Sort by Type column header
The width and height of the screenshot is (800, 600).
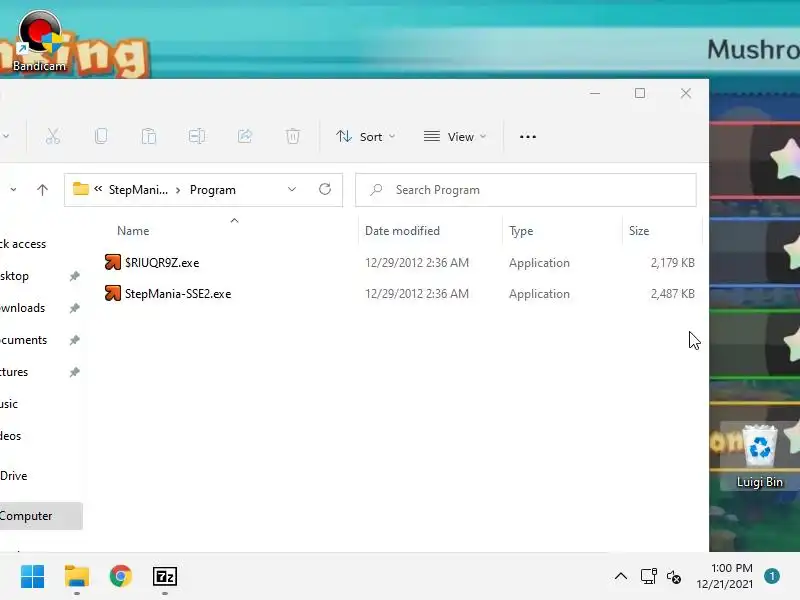(x=521, y=231)
